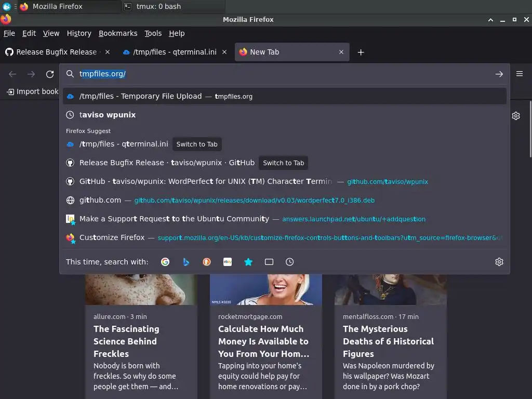Click the Back navigation arrow
Screen dimensions: 532x399
pyautogui.click(x=12, y=74)
